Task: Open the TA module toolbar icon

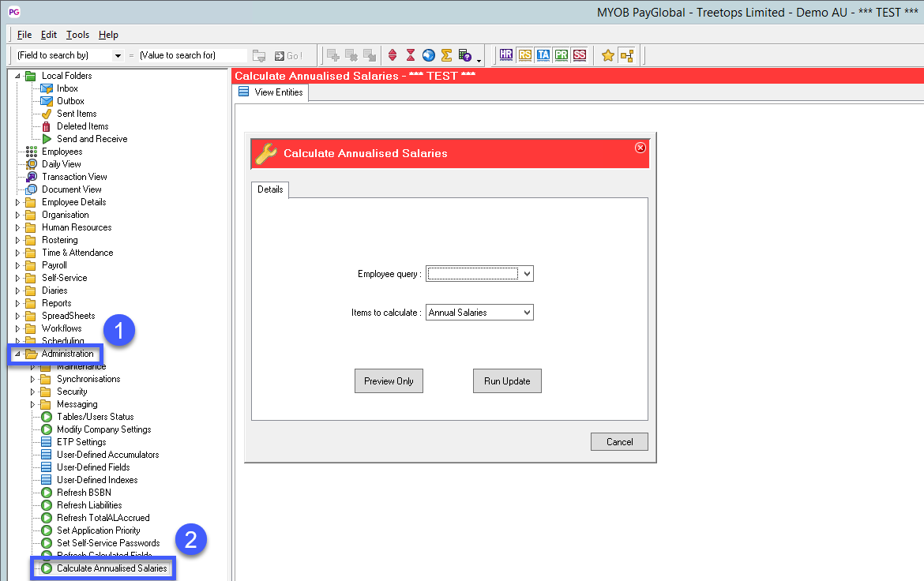Action: tap(543, 55)
